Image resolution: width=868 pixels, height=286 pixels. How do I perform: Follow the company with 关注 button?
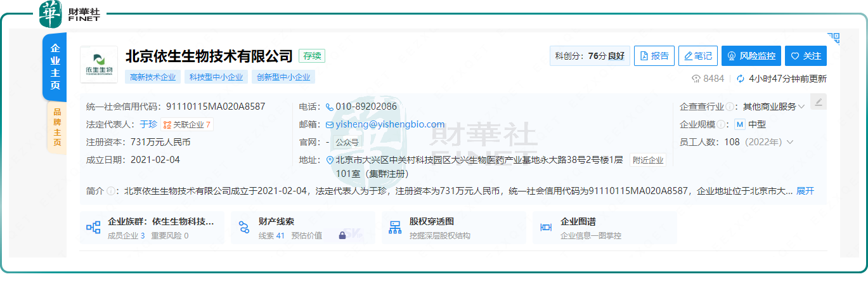coord(806,56)
